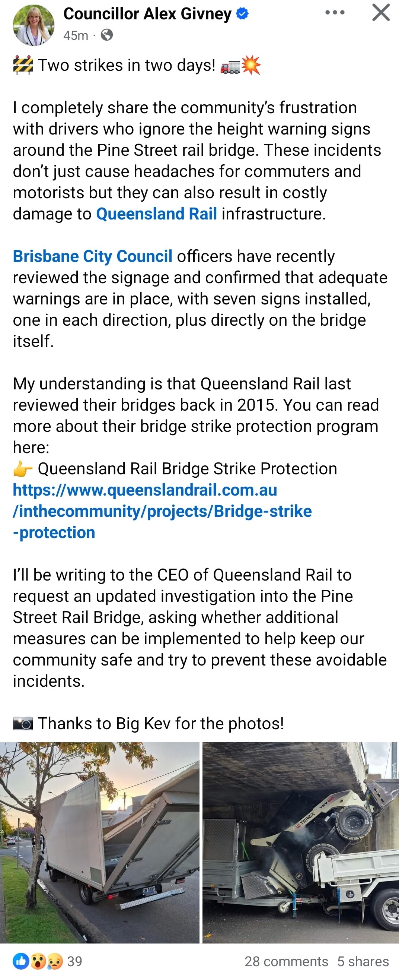The width and height of the screenshot is (399, 980).
Task: Open the three-dot post options menu
Action: pyautogui.click(x=335, y=13)
